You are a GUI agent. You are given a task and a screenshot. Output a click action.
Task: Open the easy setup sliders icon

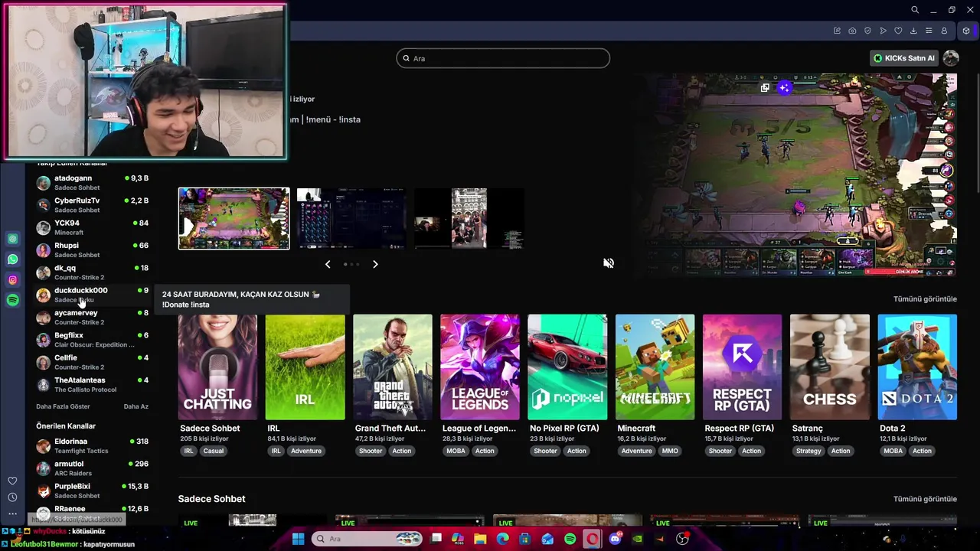[929, 31]
